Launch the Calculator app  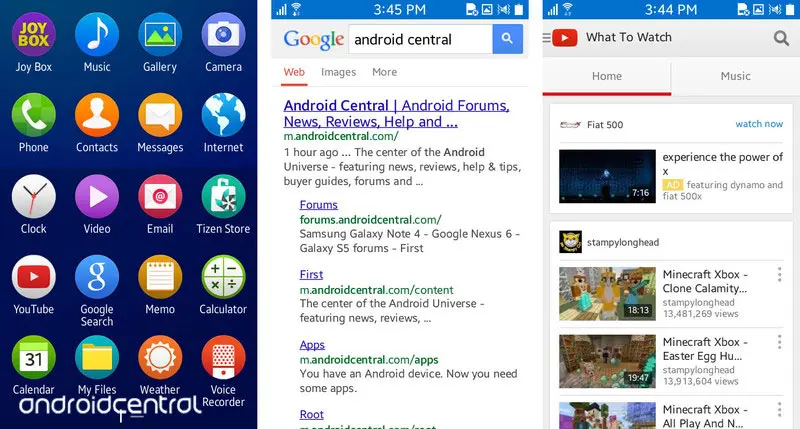pos(223,277)
